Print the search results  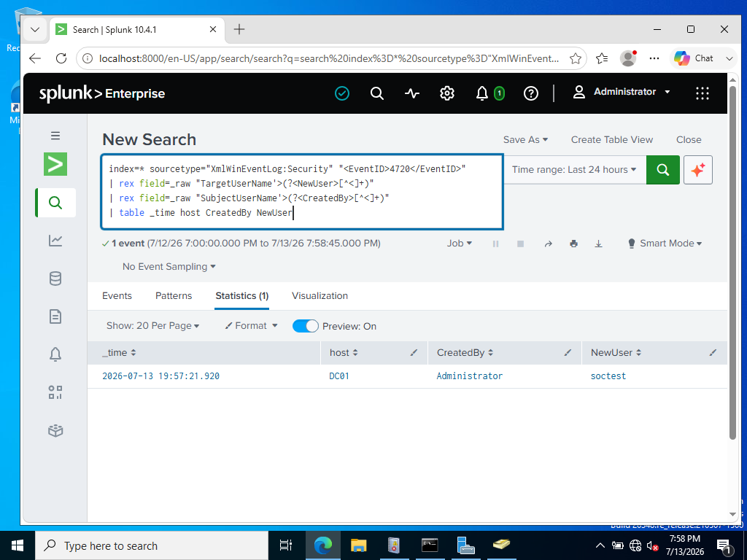tap(573, 244)
